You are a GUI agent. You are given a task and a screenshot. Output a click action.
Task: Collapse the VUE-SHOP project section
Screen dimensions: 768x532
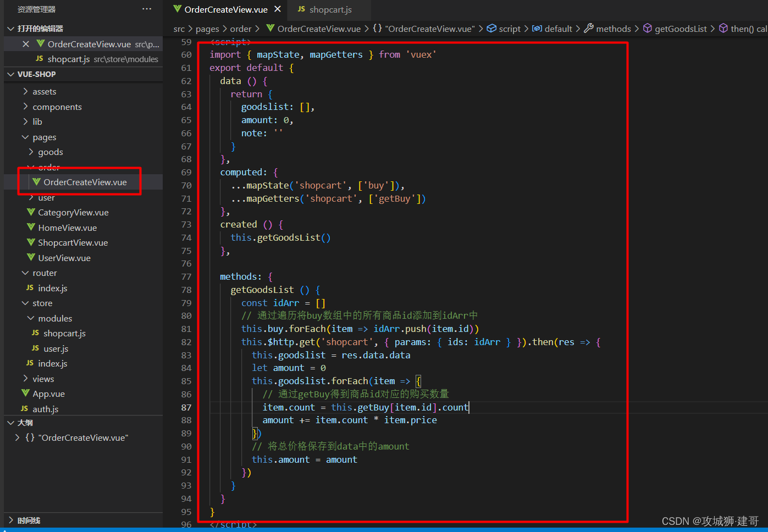click(x=11, y=74)
